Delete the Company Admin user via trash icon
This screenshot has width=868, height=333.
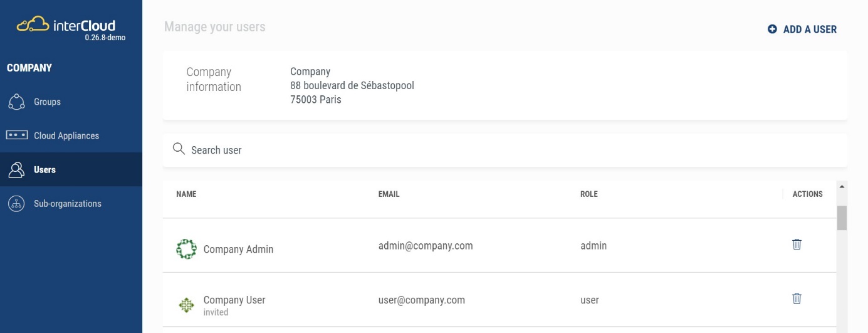tap(797, 245)
